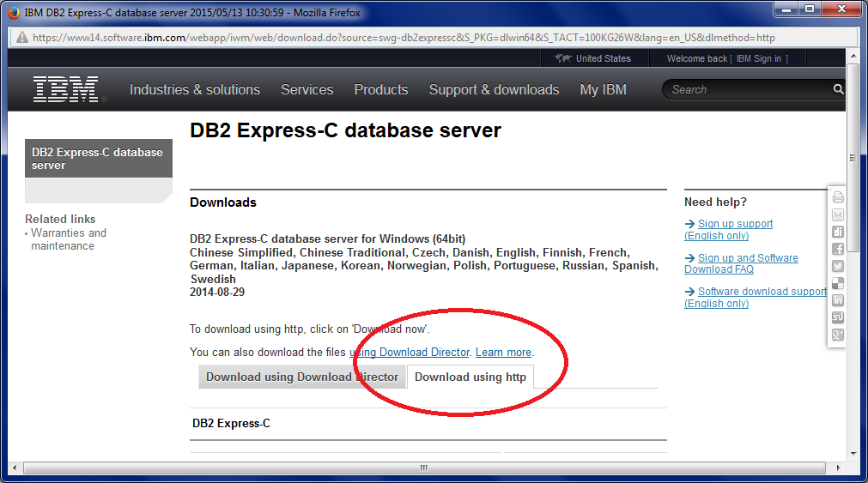
Task: Click the Firefox icon in title bar
Action: [x=14, y=12]
